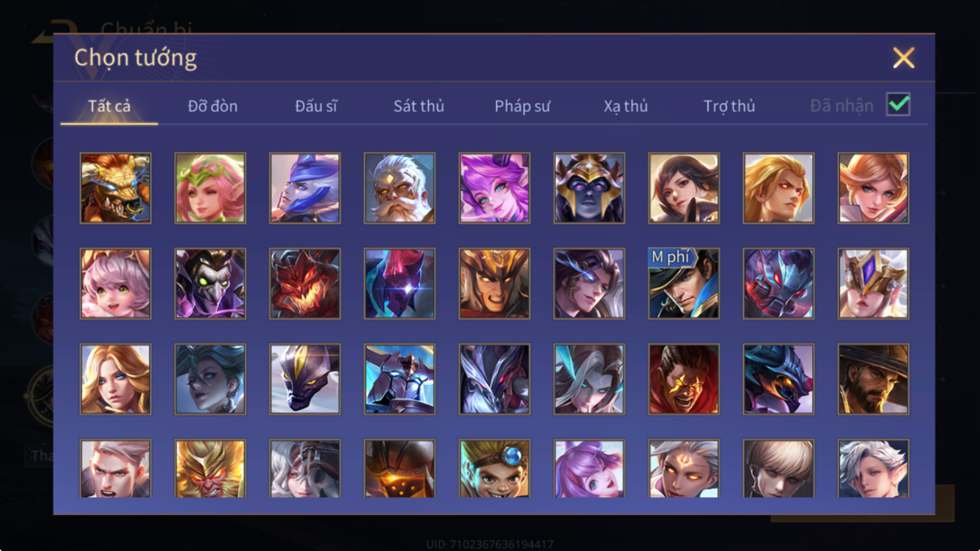Viewport: 980px width, 551px height.
Task: Choose the pink-haired girl with green eyes
Action: pos(115,284)
